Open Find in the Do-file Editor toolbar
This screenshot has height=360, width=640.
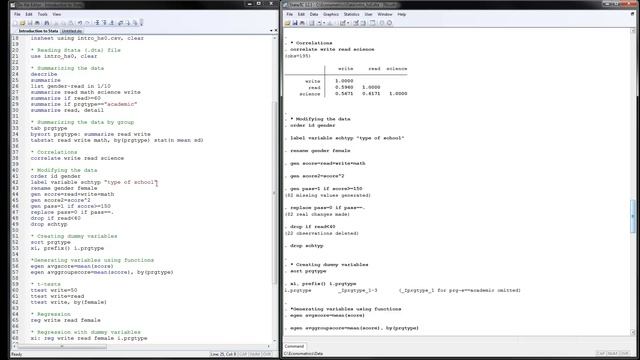[x=47, y=23]
